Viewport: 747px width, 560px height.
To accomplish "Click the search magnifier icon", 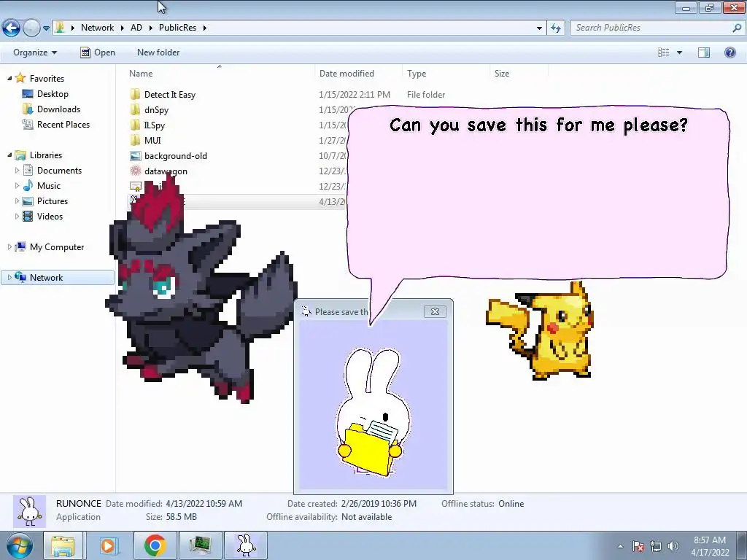I will tap(737, 28).
